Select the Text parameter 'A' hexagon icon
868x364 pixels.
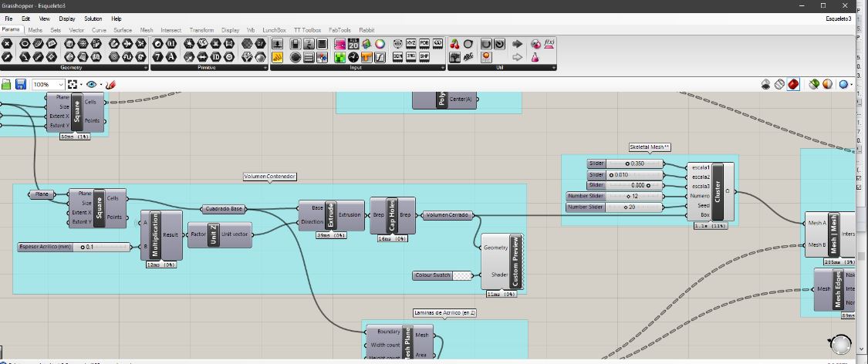tap(171, 57)
